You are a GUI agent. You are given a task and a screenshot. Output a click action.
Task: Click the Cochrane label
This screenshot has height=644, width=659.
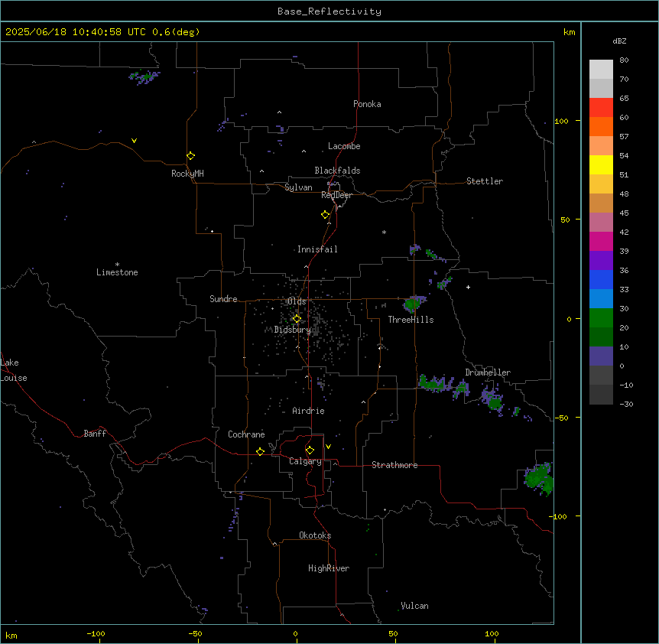point(246,434)
